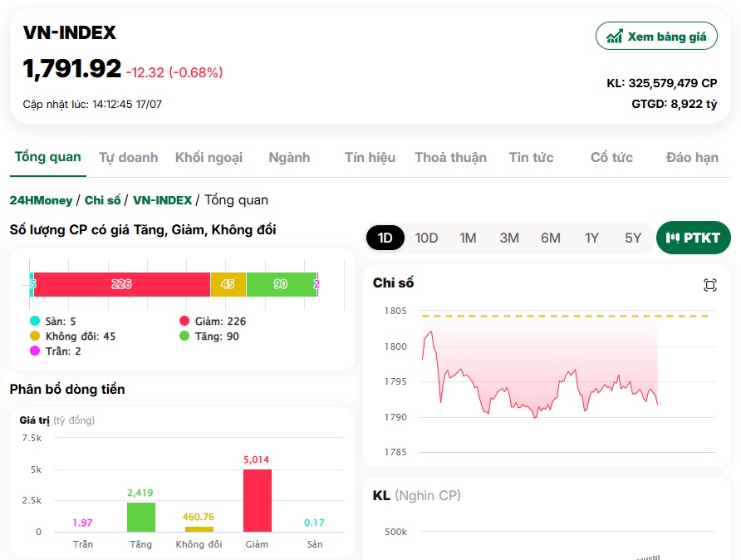741x560 pixels.
Task: Switch to the Tổng quan tab
Action: tap(47, 157)
